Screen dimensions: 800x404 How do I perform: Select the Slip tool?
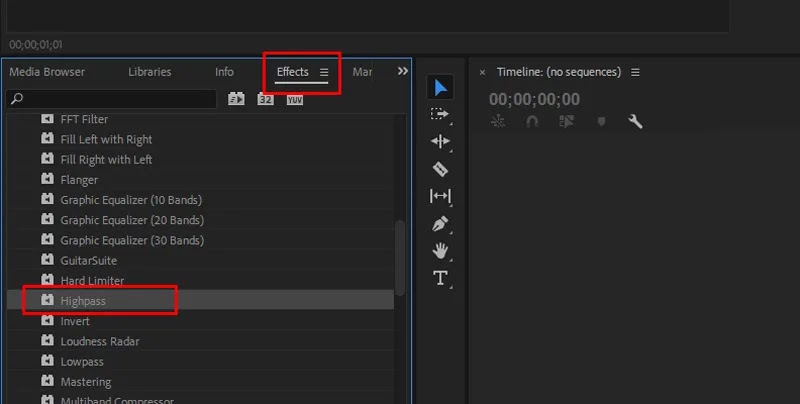coord(440,196)
